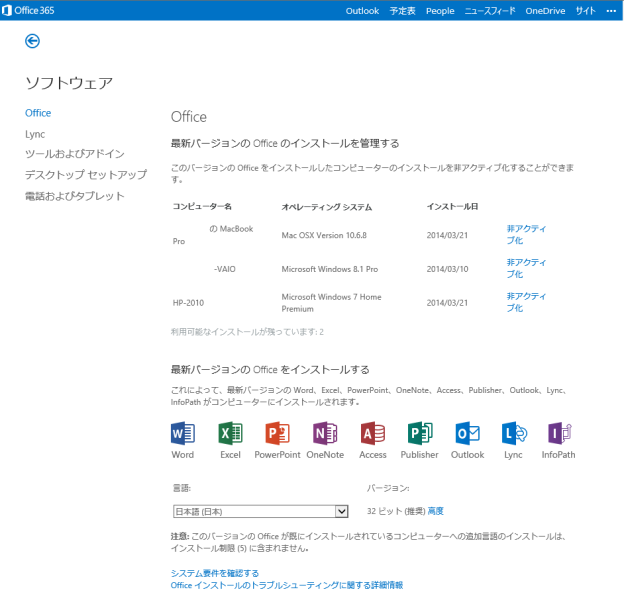Screen dimensions: 624x608
Task: Open ニュースフィード in the top navigation
Action: (490, 11)
